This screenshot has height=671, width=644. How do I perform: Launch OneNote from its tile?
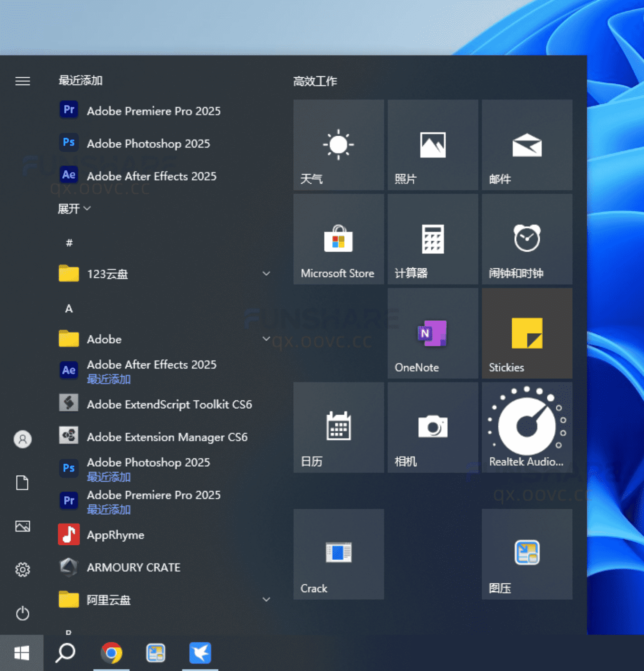[x=432, y=334]
